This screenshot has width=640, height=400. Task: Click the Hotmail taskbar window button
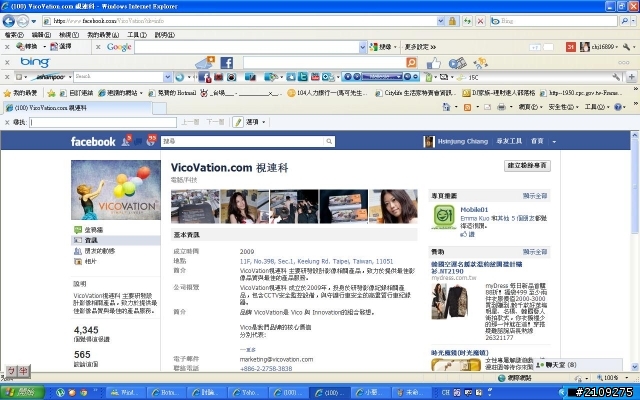coord(166,393)
